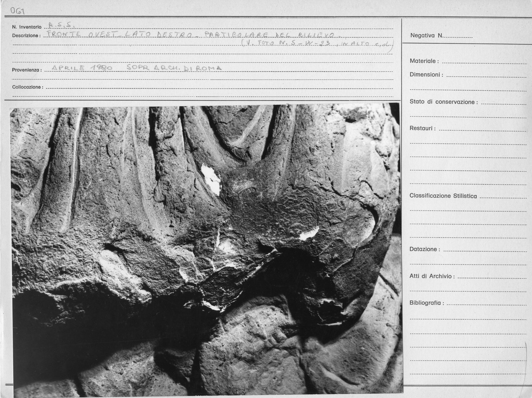Viewport: 532px width, 398px height.
Task: Click the 'Descrizione' label
Action: (x=26, y=36)
